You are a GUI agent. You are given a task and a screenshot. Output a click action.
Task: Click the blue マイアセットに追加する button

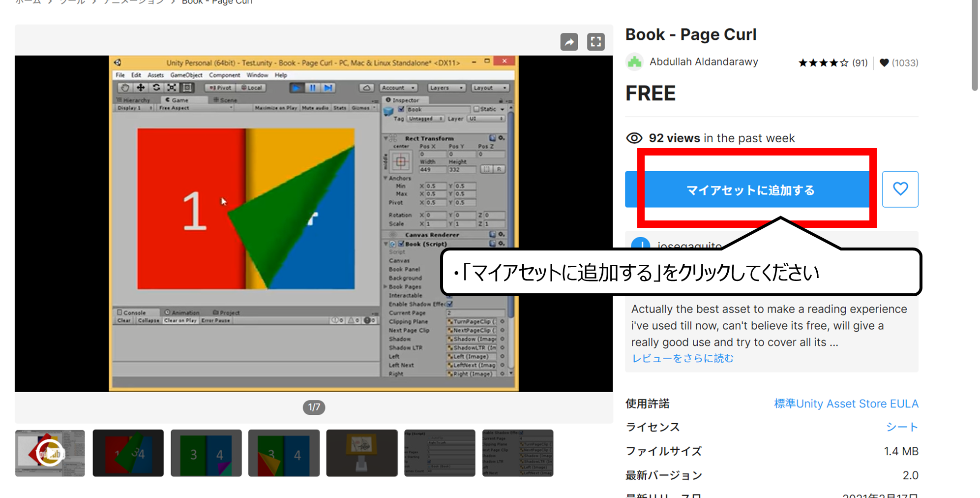point(750,189)
